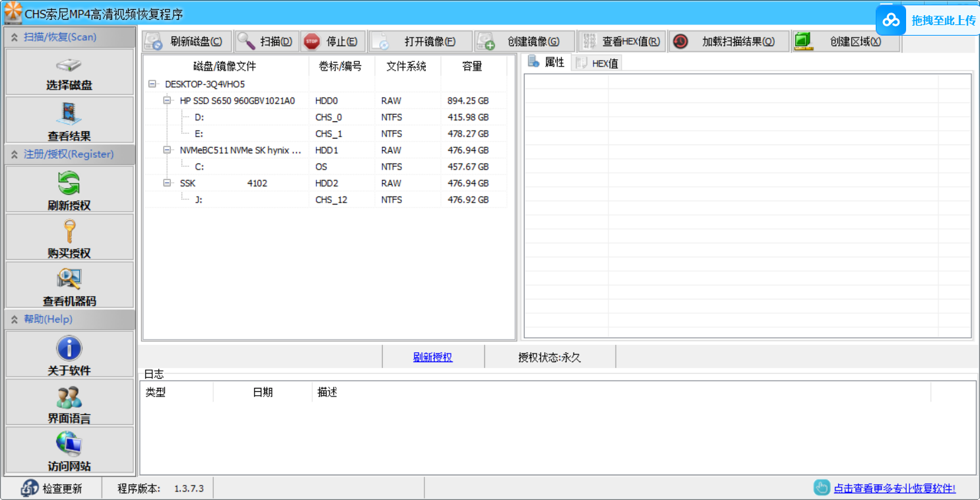Start a scan with the 扫描 magnifier button
This screenshot has height=500, width=980.
tap(267, 42)
